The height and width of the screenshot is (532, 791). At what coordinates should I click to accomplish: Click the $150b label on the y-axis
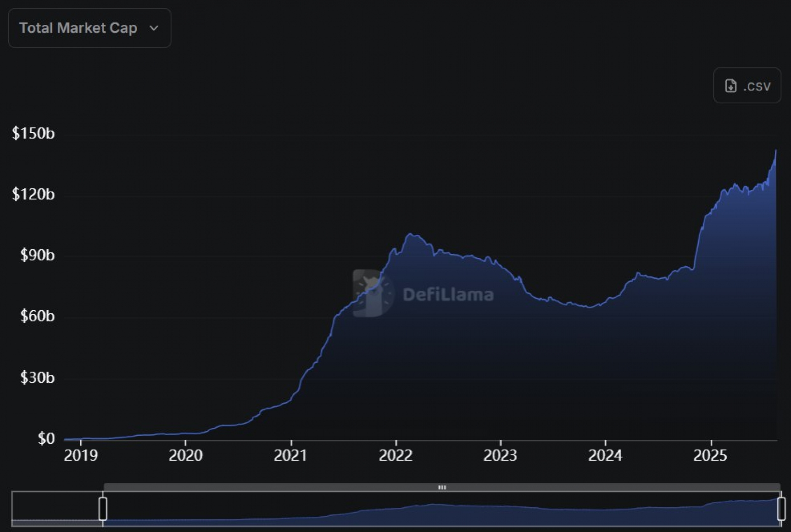(x=33, y=133)
